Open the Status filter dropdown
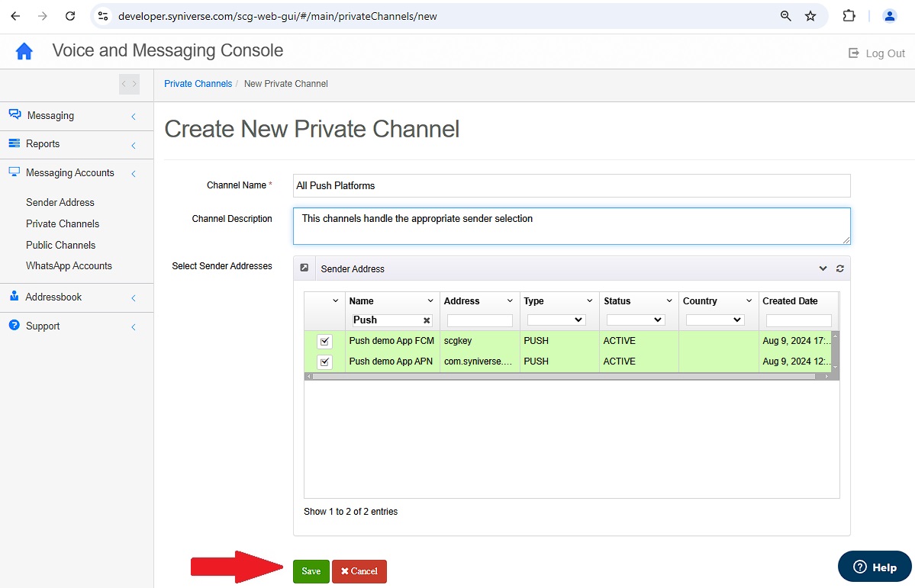915x588 pixels. pos(636,320)
